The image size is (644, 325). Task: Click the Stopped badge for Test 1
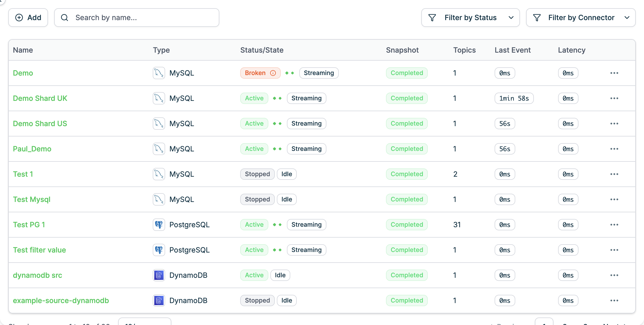tap(257, 174)
